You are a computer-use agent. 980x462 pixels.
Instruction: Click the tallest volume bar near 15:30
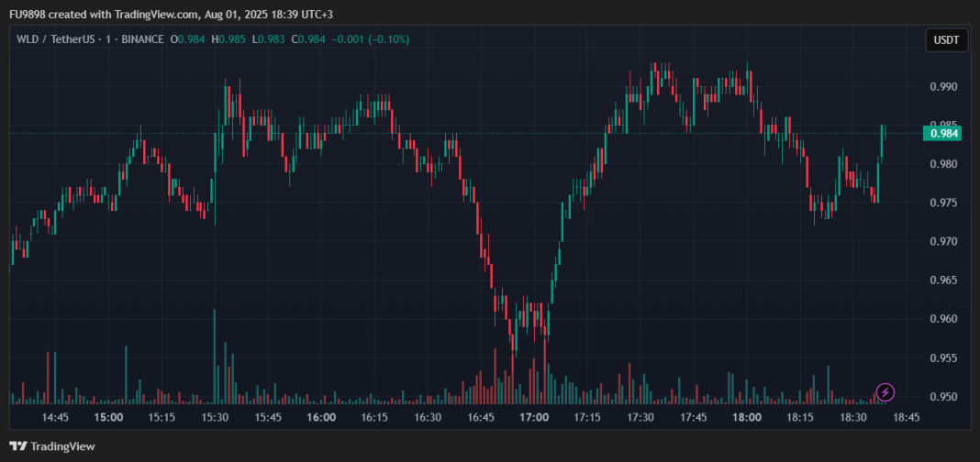pyautogui.click(x=215, y=357)
